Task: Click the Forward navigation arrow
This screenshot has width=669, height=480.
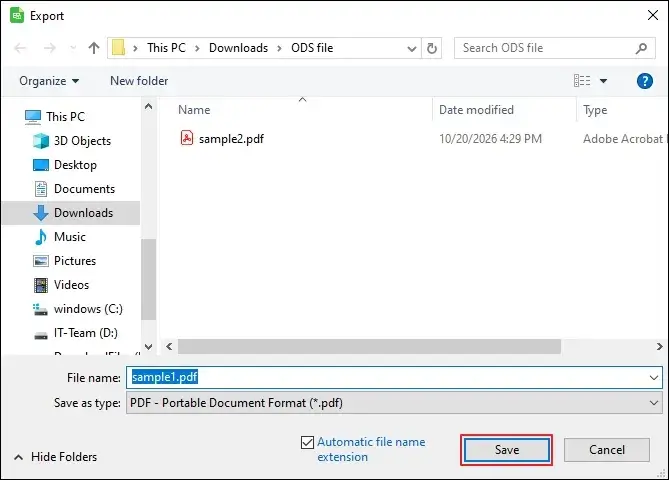Action: (x=50, y=48)
